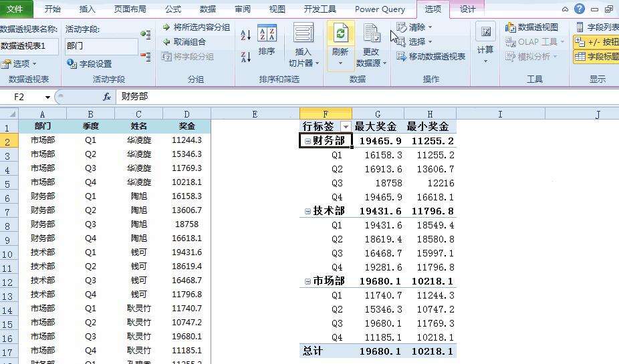Click expand entire field icon

tap(146, 35)
